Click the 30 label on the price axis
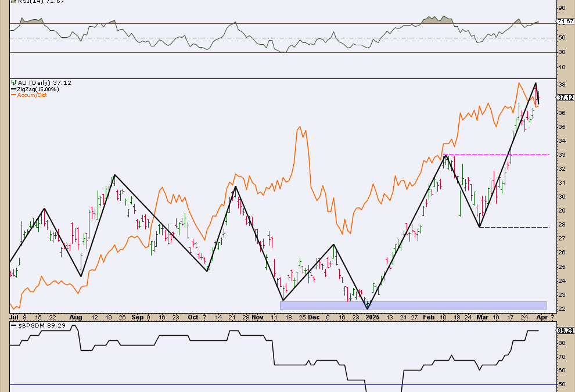The height and width of the screenshot is (392, 575). [x=562, y=197]
